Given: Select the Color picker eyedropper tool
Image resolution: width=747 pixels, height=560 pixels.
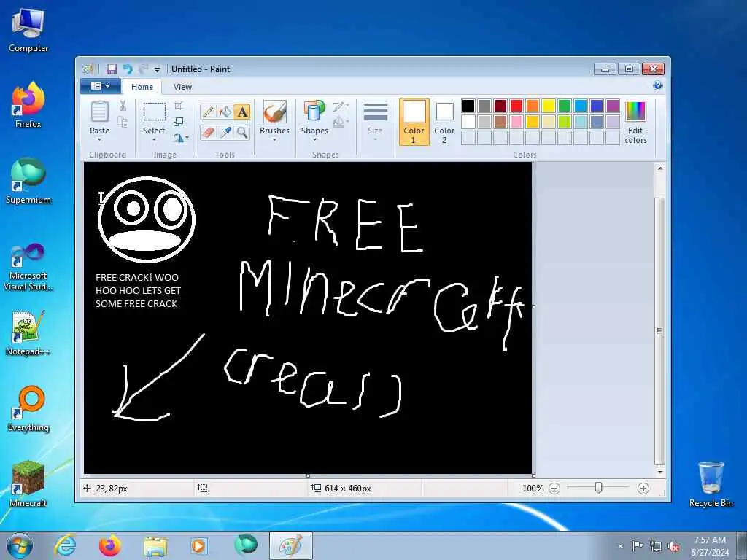Looking at the screenshot, I should (225, 133).
